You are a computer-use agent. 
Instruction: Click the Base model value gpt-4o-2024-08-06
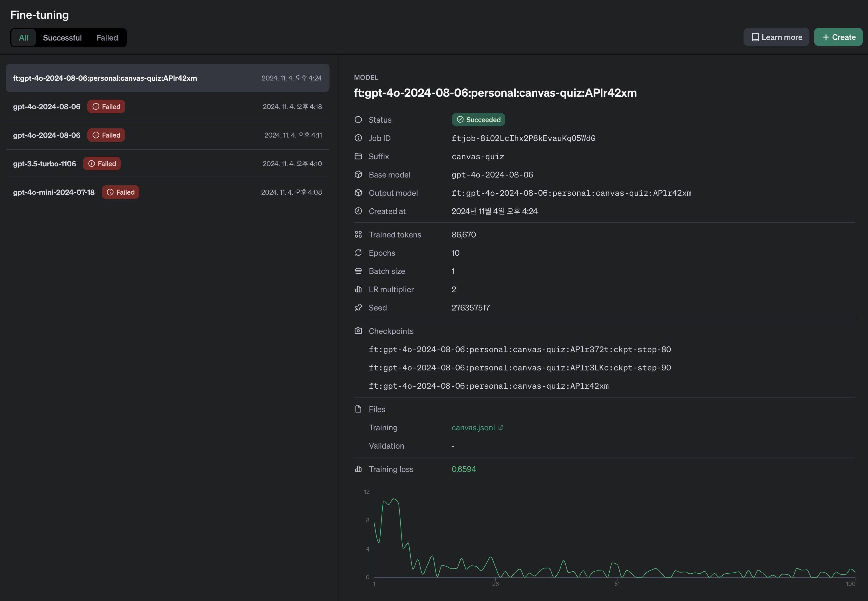[493, 175]
